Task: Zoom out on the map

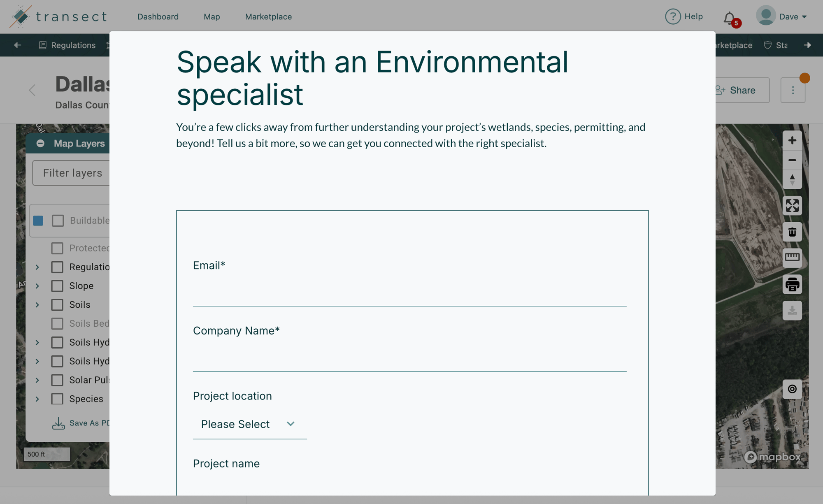Action: point(792,160)
